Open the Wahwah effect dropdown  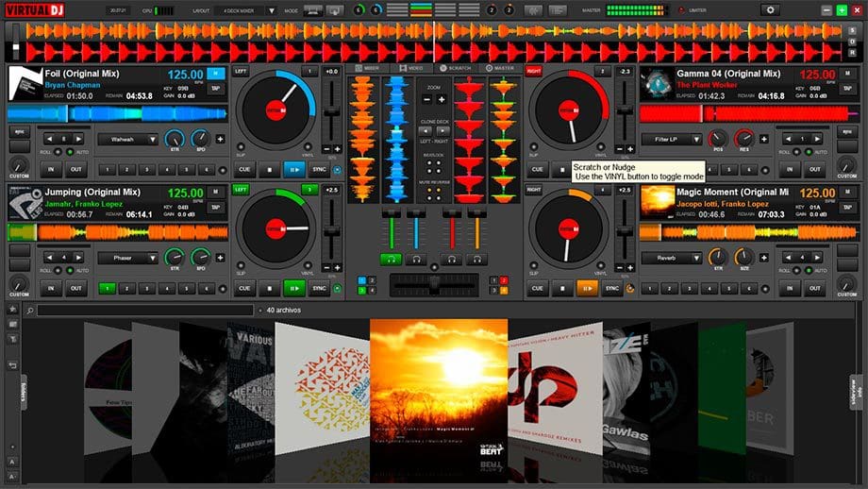tap(128, 140)
